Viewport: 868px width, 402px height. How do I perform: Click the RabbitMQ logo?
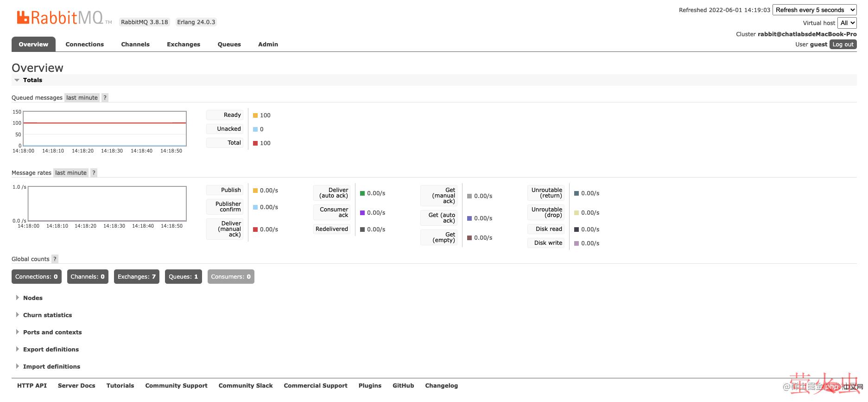60,18
